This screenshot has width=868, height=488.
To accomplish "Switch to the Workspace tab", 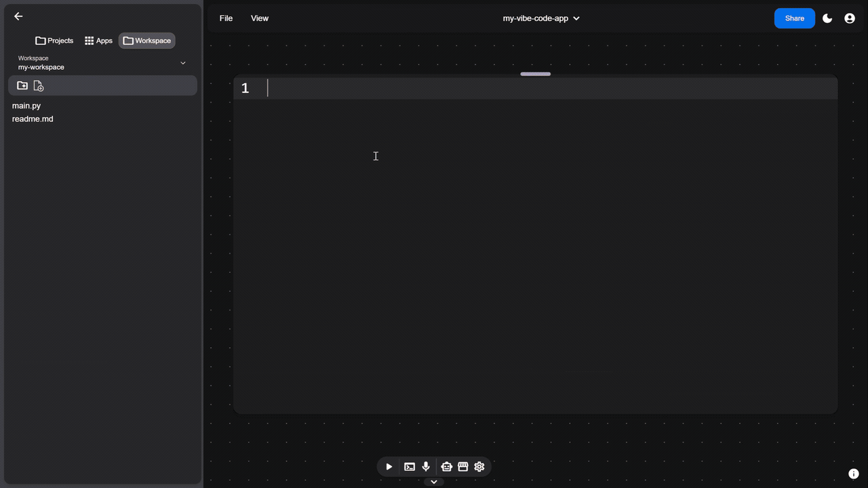I will (x=146, y=41).
